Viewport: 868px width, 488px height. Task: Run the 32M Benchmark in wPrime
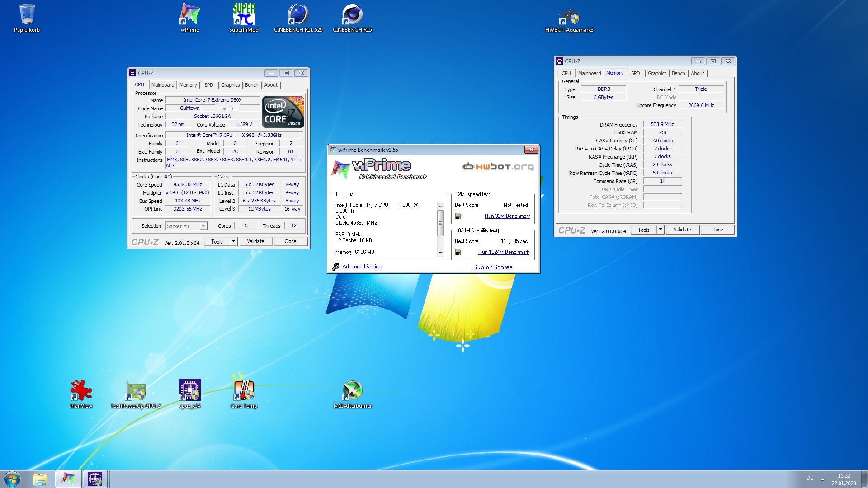coord(507,216)
